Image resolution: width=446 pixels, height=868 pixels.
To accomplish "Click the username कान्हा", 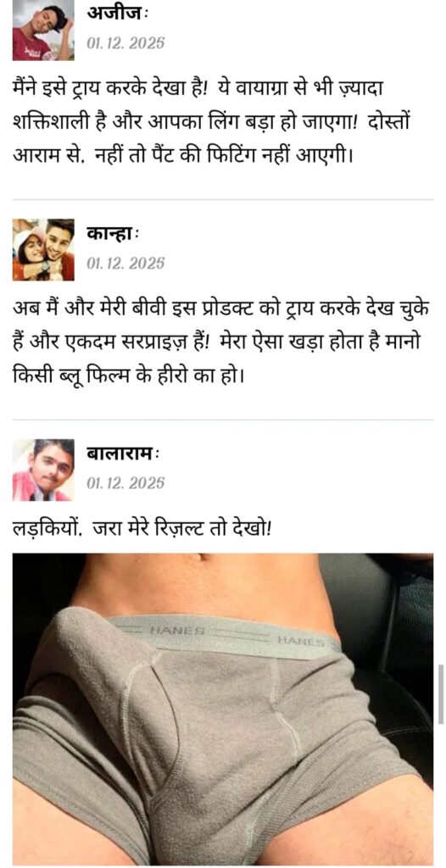I will pyautogui.click(x=113, y=234).
